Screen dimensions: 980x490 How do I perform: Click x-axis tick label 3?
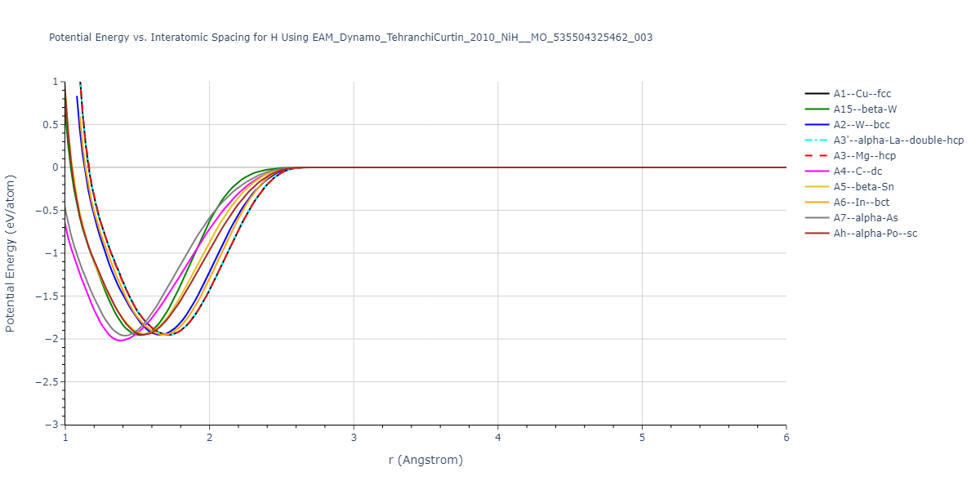354,438
